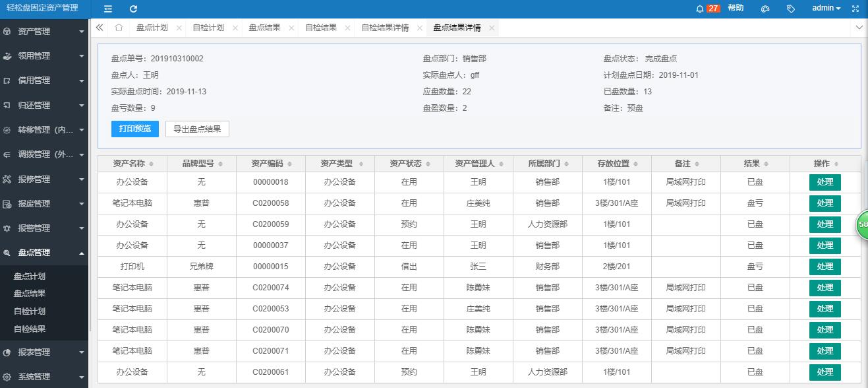Viewport: 868px width, 388px height.
Task: Click the 导出盘点结果 button
Action: [197, 129]
